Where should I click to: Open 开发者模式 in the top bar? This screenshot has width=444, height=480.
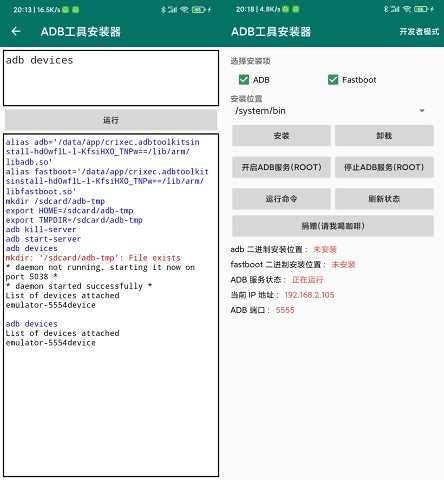[x=419, y=32]
